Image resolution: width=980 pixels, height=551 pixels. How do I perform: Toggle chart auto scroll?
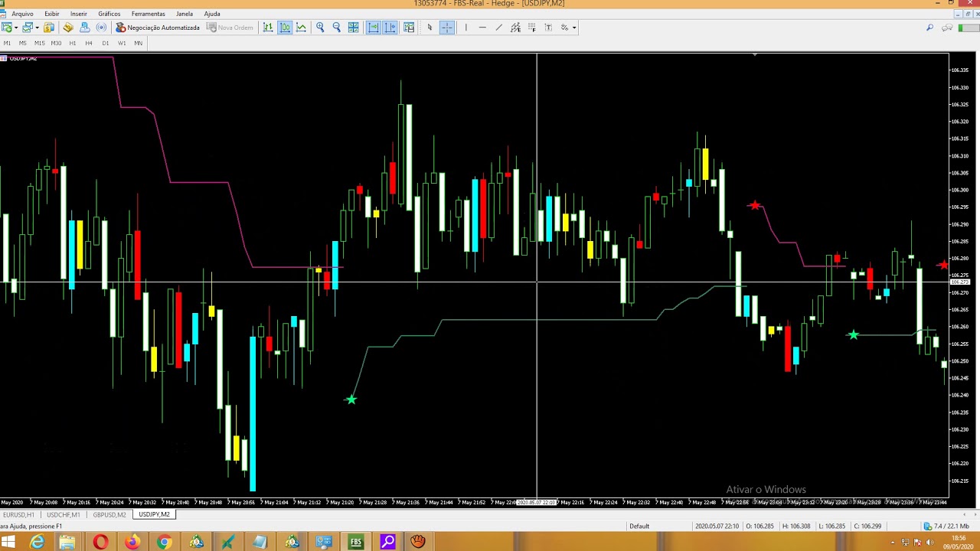click(x=373, y=28)
